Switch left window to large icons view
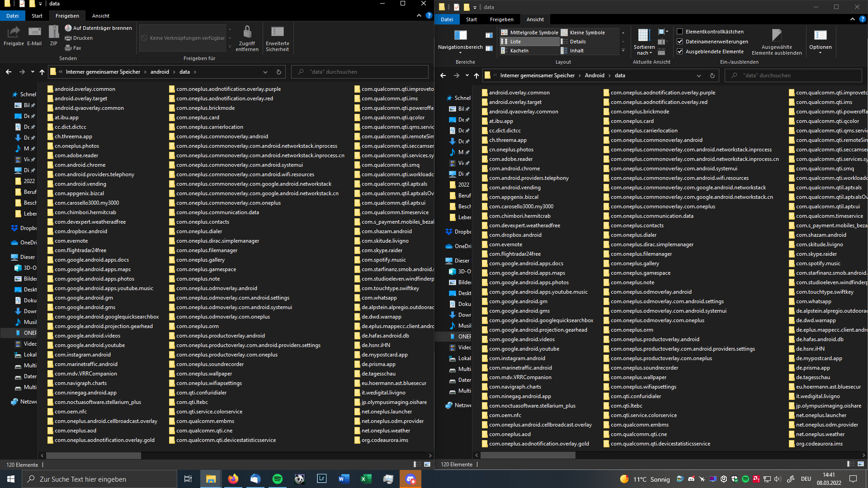 [427, 465]
